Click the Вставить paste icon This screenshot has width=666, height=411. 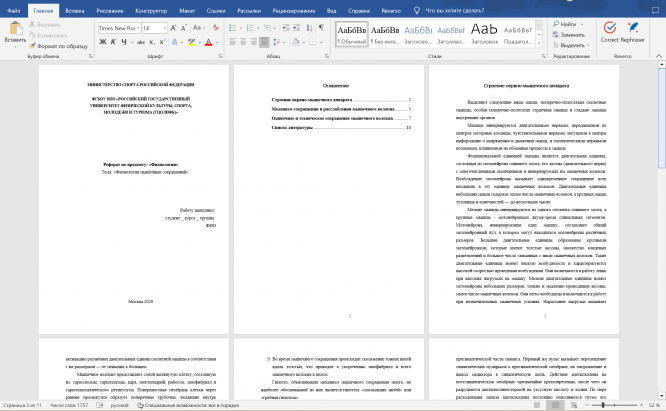16,28
